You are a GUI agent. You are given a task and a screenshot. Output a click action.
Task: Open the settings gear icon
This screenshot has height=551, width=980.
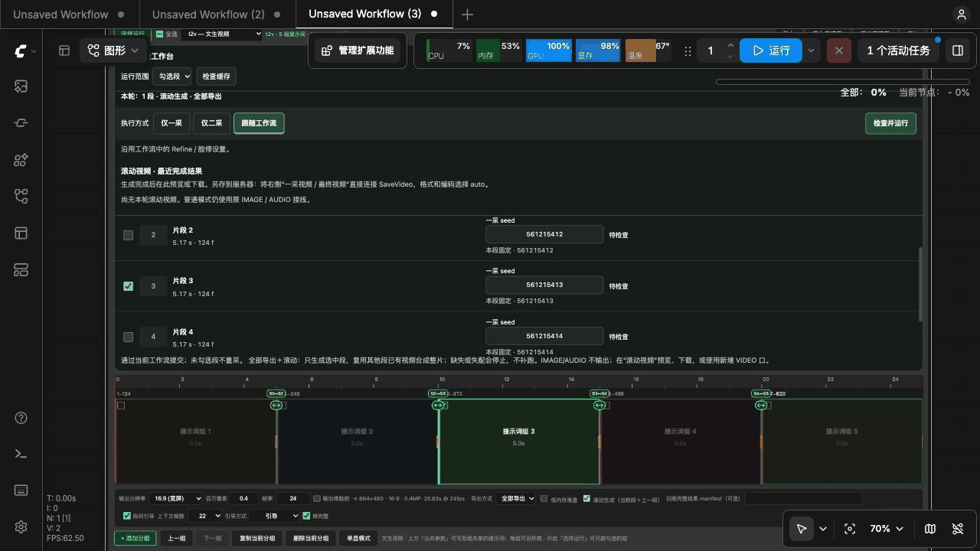[x=21, y=527]
